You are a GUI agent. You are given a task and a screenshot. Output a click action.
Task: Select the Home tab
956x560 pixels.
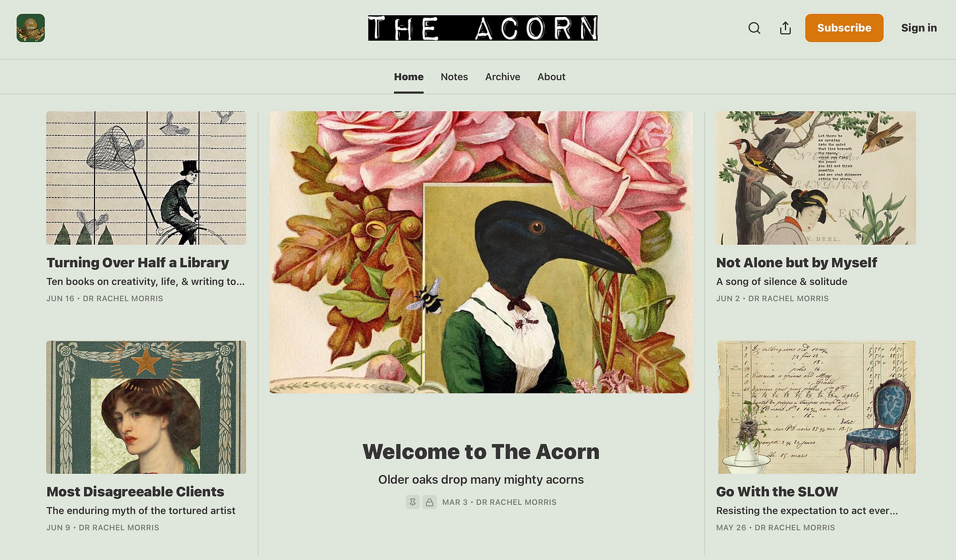pyautogui.click(x=408, y=77)
